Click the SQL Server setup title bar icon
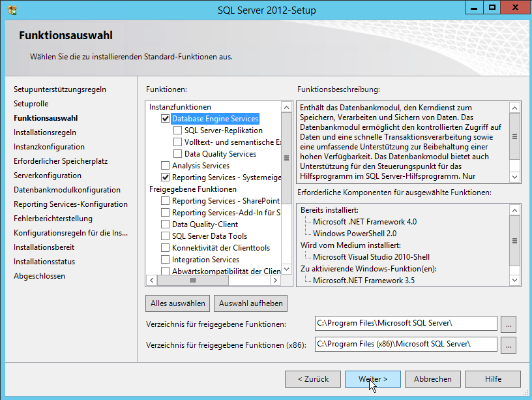532x400 pixels. click(x=12, y=10)
